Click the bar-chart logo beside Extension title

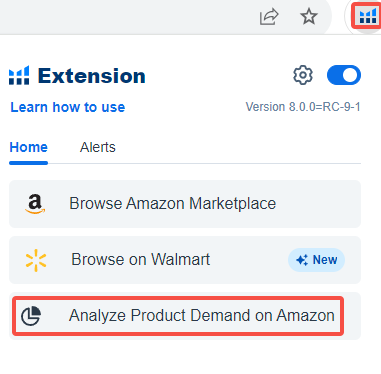[x=19, y=75]
